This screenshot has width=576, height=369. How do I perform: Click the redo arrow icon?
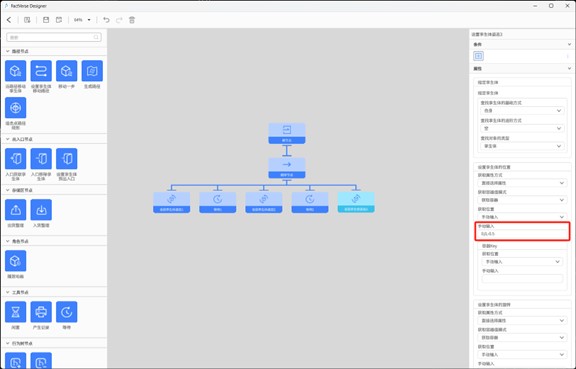(119, 20)
